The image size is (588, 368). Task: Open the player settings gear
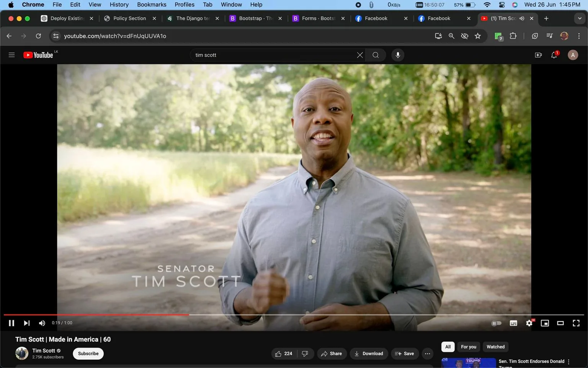pos(529,323)
